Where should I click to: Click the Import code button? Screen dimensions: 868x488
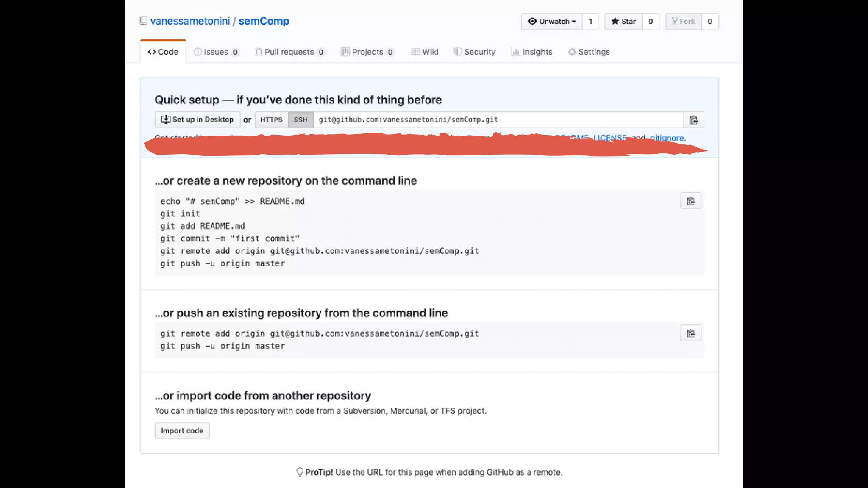(x=182, y=431)
